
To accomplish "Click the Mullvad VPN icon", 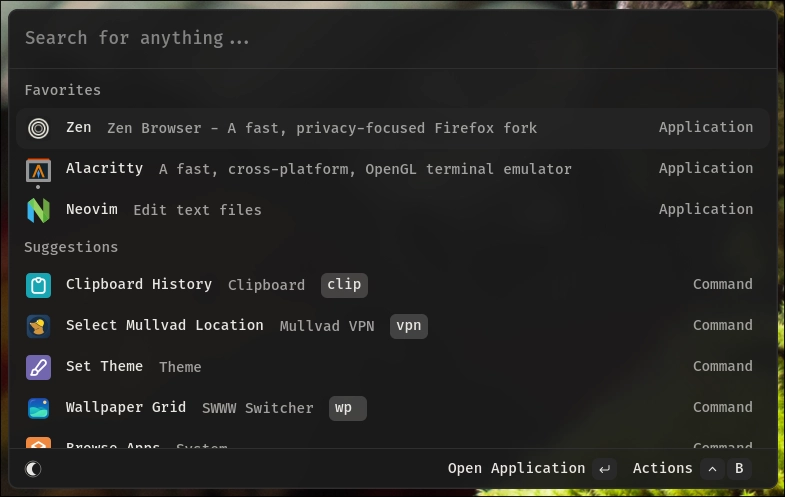I will pos(38,326).
